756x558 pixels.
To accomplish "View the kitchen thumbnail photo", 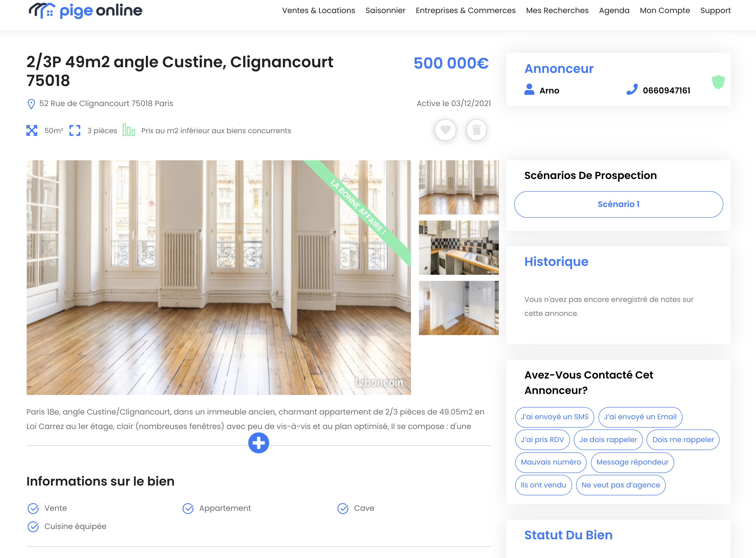I will tap(459, 248).
